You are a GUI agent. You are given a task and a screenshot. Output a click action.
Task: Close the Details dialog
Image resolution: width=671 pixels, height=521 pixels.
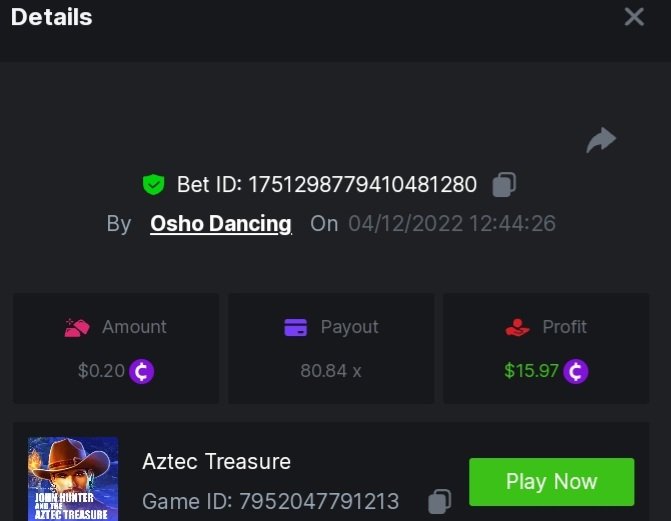coord(634,17)
